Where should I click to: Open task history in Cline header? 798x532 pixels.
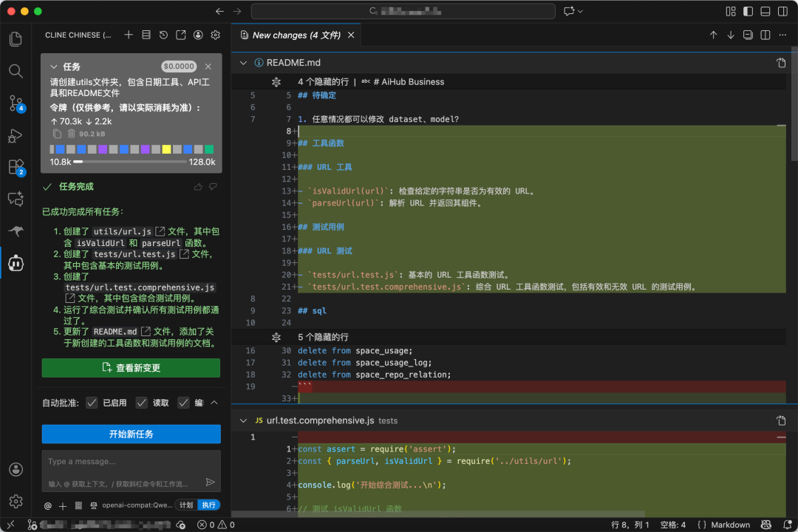coord(163,35)
